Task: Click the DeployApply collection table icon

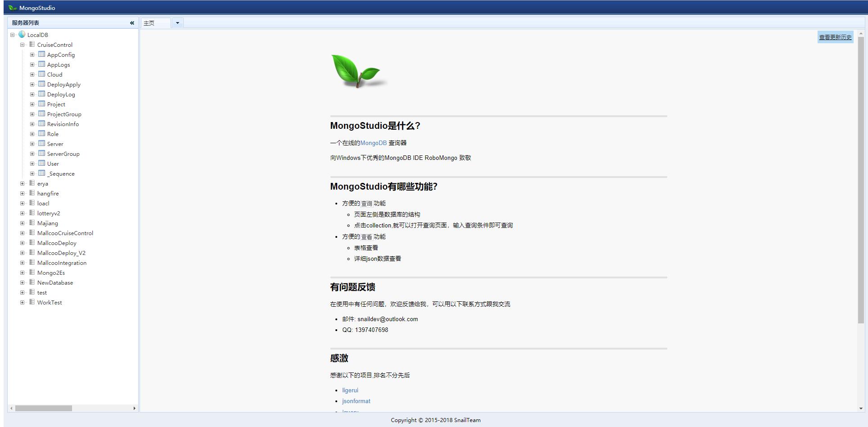Action: [41, 84]
